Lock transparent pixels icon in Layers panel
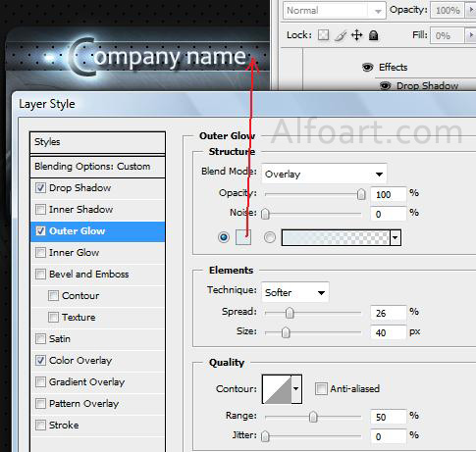The height and width of the screenshot is (452, 476). (x=323, y=35)
